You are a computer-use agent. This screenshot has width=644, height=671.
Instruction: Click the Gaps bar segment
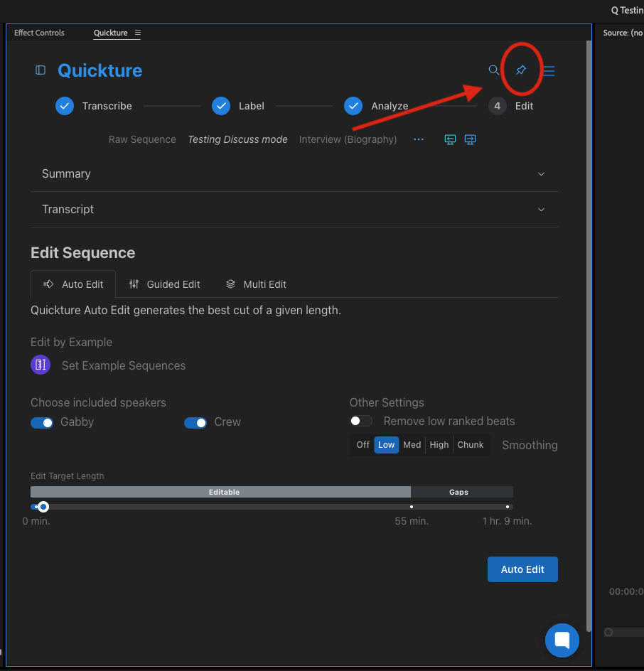462,492
